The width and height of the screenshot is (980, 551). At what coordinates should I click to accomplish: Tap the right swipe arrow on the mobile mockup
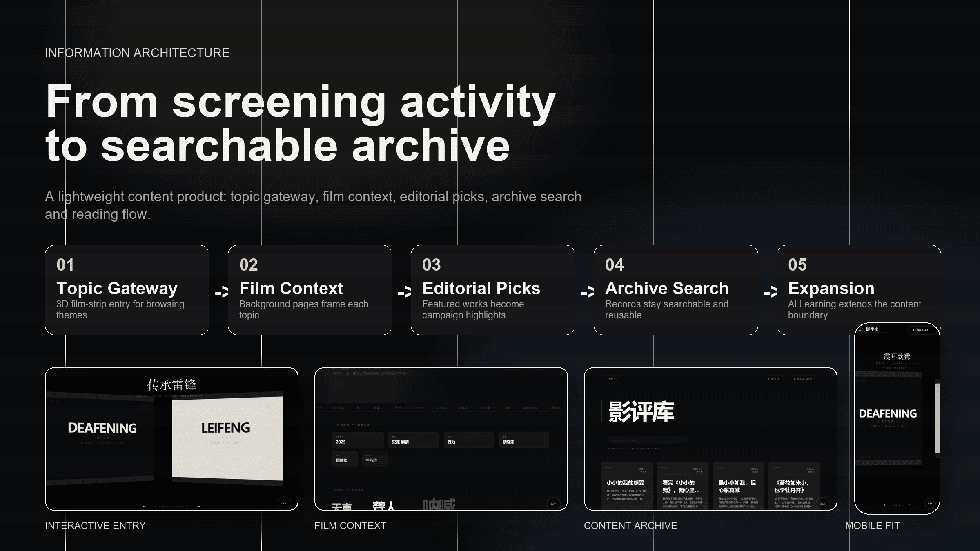coord(908,505)
